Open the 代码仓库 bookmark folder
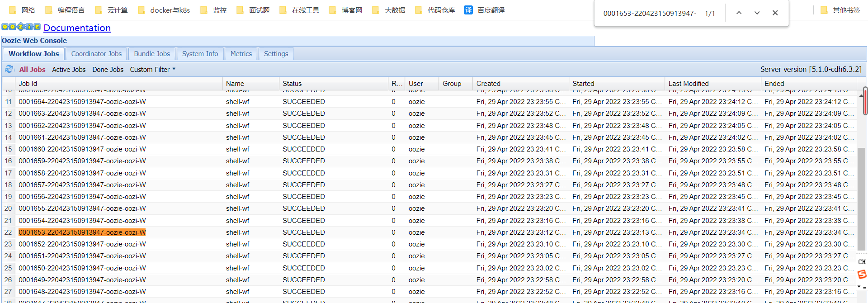Viewport: 868px width, 303px height. (435, 10)
